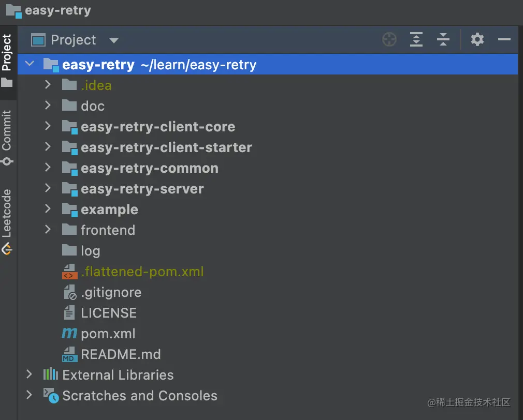Click the frontend folder icon

coord(69,230)
